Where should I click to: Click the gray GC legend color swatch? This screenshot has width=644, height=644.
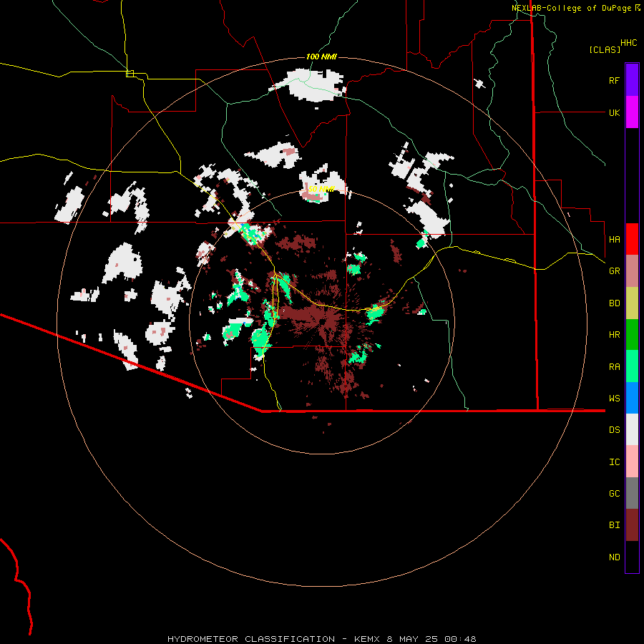pyautogui.click(x=632, y=493)
